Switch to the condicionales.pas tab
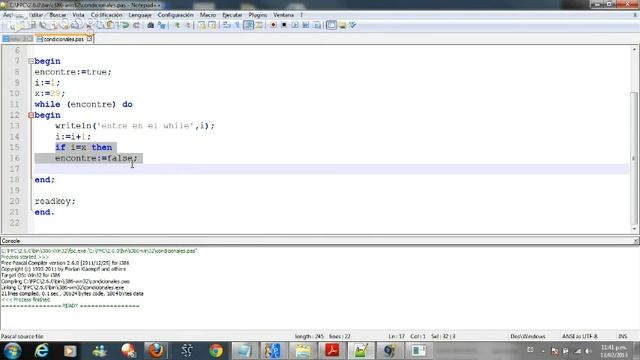This screenshot has height=360, width=640. point(64,39)
